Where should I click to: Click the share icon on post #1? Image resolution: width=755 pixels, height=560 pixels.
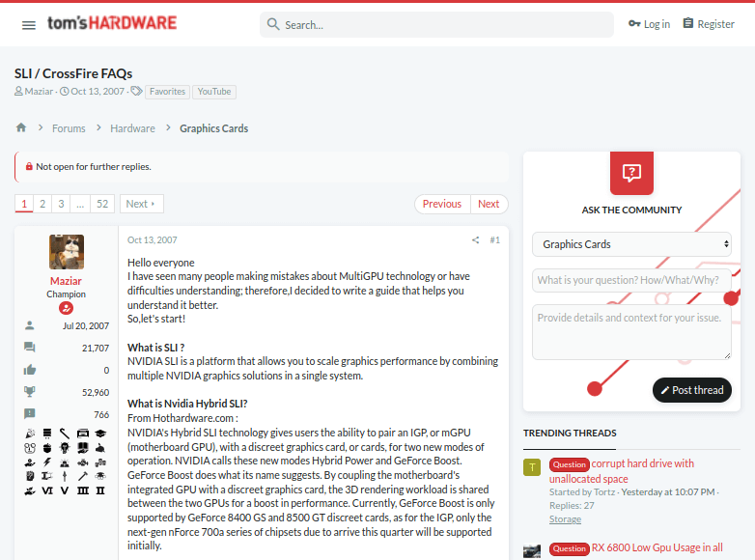(x=476, y=239)
